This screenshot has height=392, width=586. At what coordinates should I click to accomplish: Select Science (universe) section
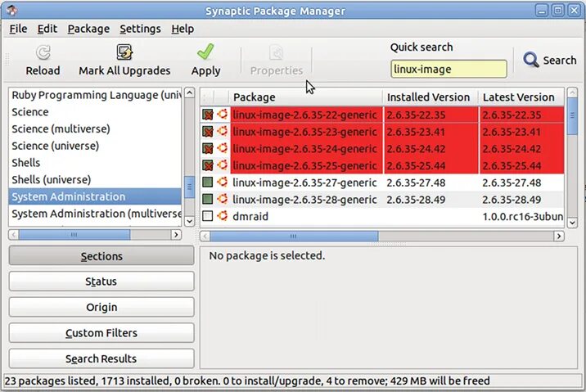coord(95,146)
